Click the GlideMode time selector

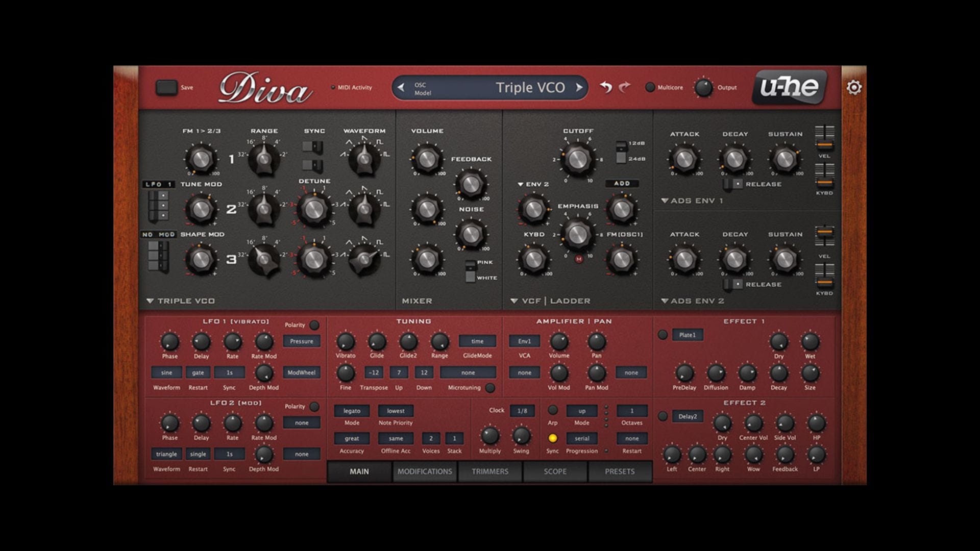pyautogui.click(x=477, y=341)
